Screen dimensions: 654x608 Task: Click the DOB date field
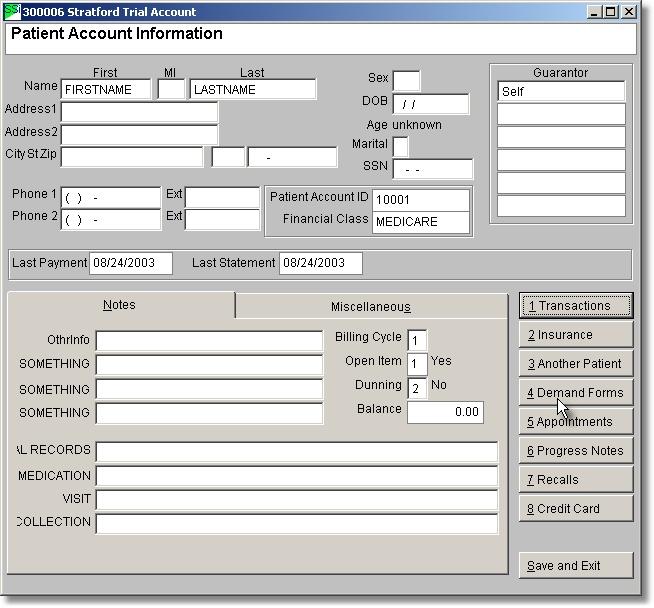click(x=431, y=104)
